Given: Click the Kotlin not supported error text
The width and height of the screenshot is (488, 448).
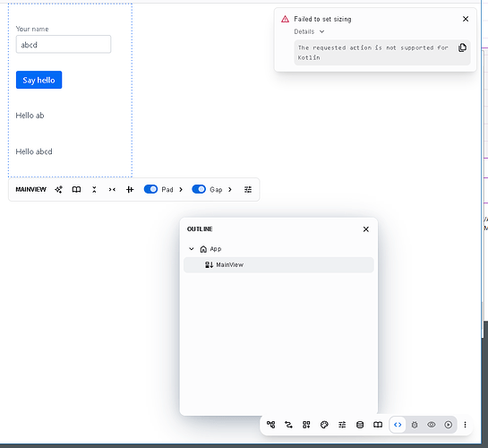Looking at the screenshot, I should click(373, 52).
